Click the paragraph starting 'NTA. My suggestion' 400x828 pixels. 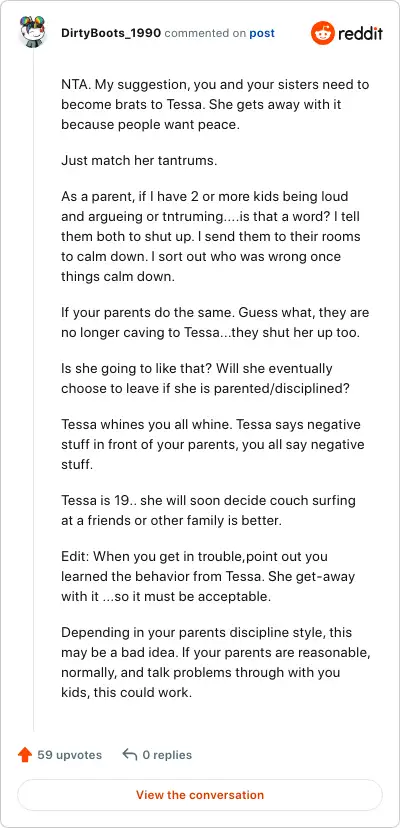click(x=215, y=104)
